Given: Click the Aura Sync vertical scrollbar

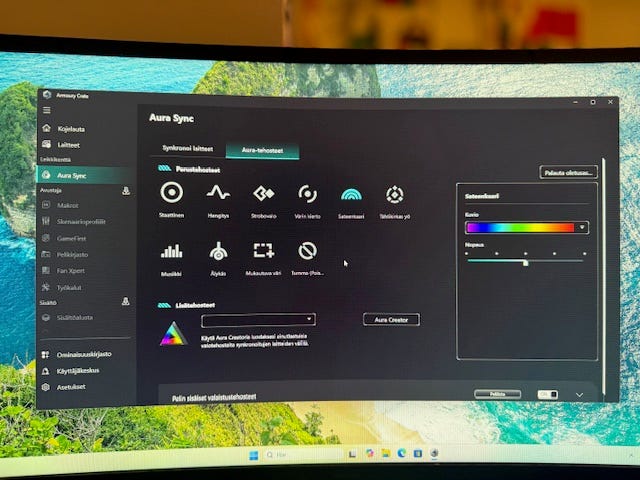Looking at the screenshot, I should coord(604,278).
